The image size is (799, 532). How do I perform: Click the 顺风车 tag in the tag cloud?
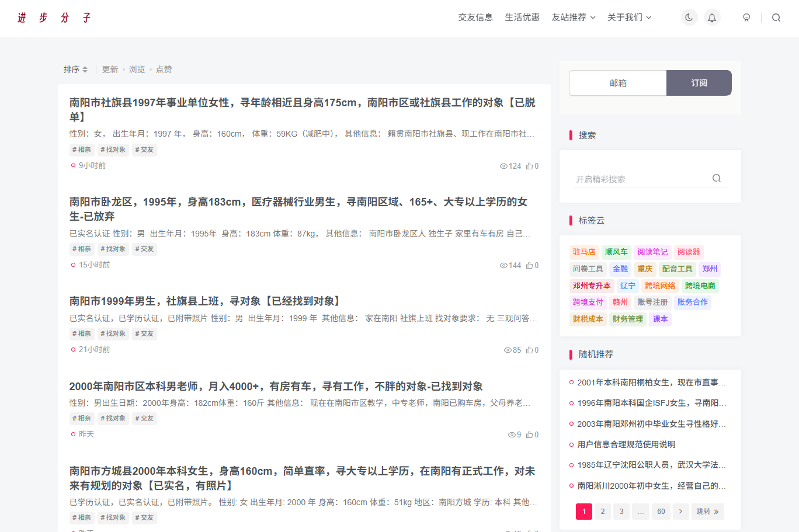click(617, 252)
